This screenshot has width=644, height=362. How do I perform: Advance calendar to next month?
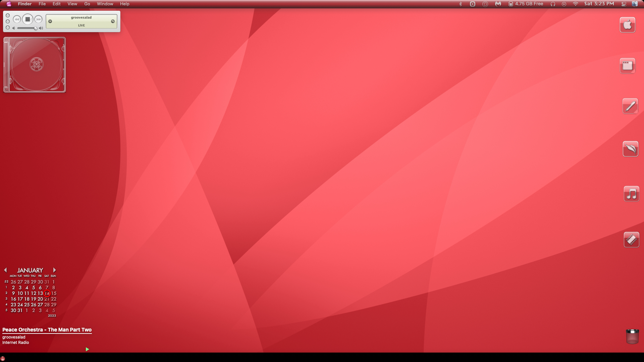click(x=54, y=270)
